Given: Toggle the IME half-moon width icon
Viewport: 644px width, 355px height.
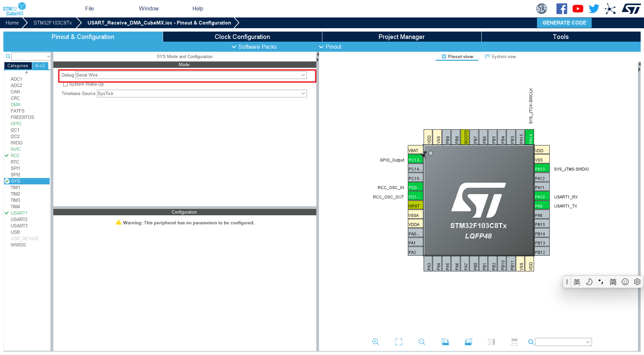Looking at the screenshot, I should (x=589, y=282).
